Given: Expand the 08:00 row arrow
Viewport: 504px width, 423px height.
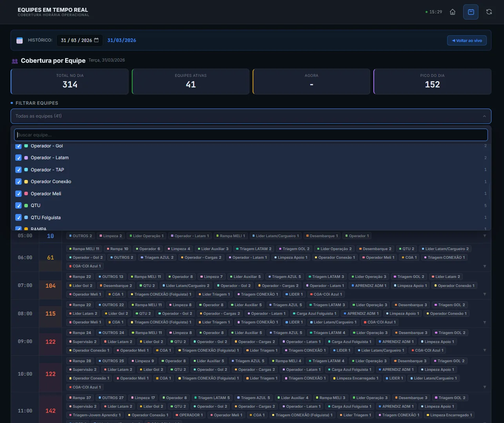Looking at the screenshot, I should click(x=485, y=322).
